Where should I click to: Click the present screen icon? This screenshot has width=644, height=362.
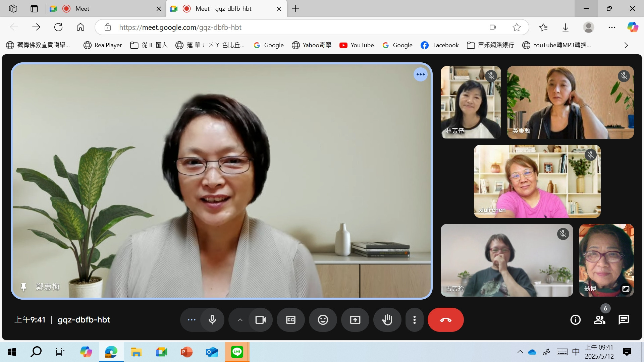355,320
